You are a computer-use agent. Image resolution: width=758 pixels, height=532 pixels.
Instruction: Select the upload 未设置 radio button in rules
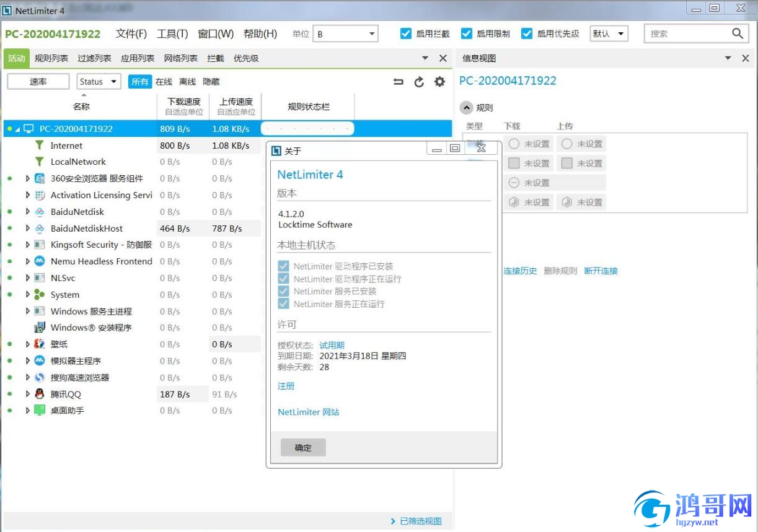point(566,144)
